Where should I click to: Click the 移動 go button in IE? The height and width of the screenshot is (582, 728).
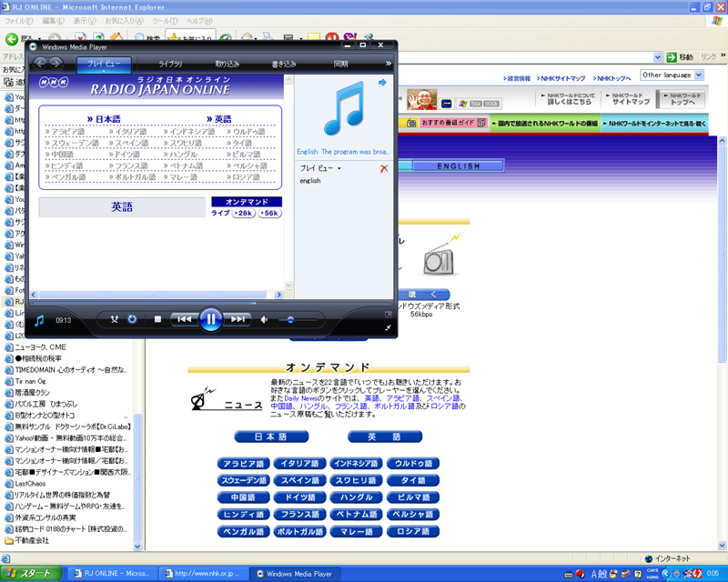click(x=680, y=57)
